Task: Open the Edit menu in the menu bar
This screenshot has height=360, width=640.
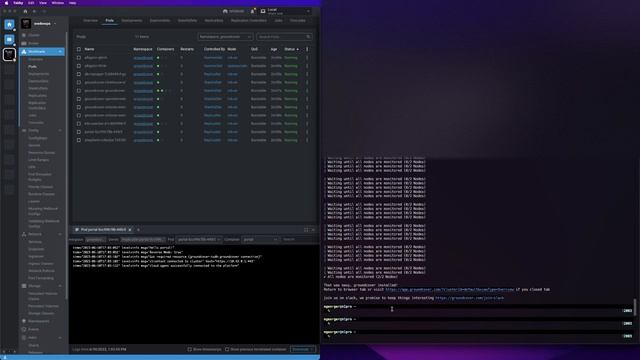Action: pyautogui.click(x=31, y=3)
